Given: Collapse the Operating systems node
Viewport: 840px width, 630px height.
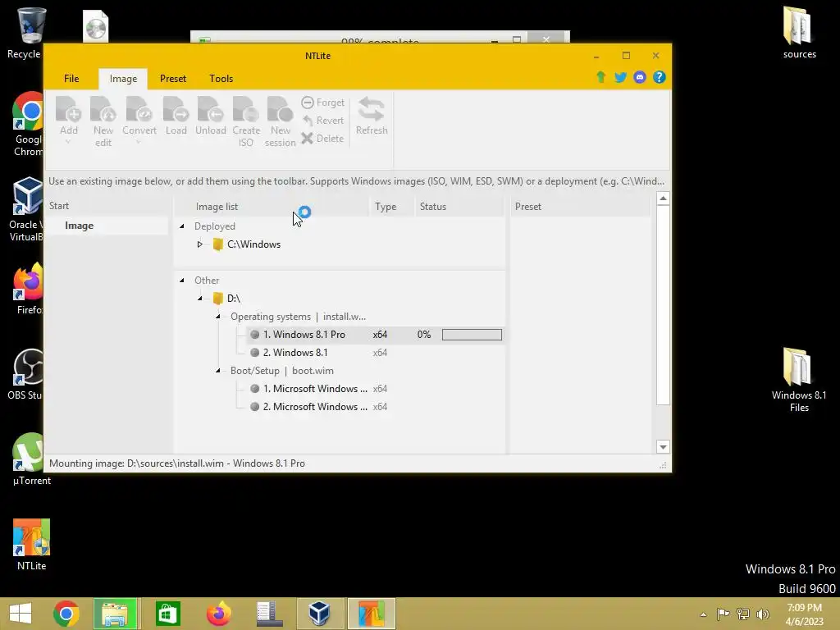Looking at the screenshot, I should pyautogui.click(x=218, y=317).
